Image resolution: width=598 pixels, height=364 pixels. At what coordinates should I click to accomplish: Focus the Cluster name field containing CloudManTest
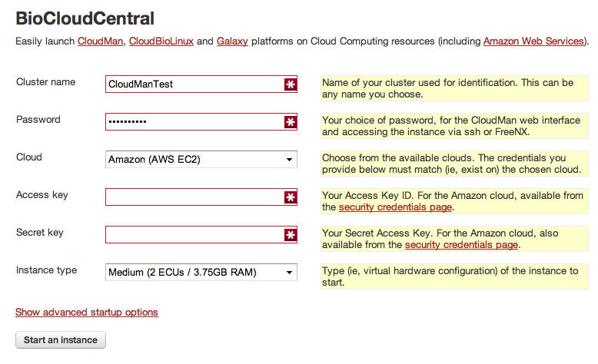pos(201,84)
